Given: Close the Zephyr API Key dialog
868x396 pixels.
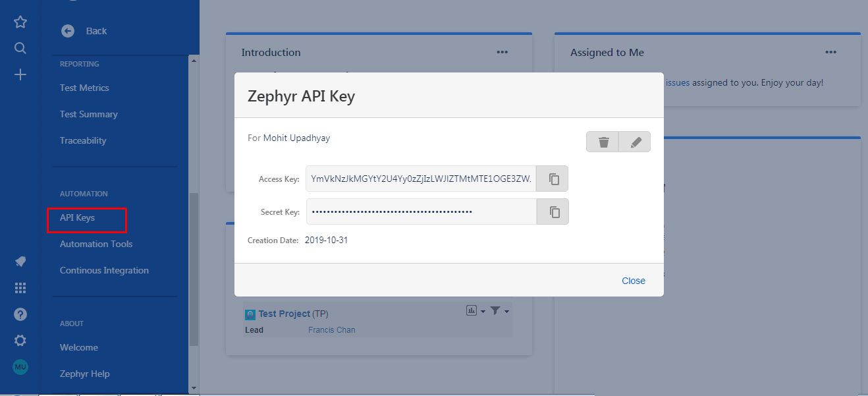Looking at the screenshot, I should [633, 280].
